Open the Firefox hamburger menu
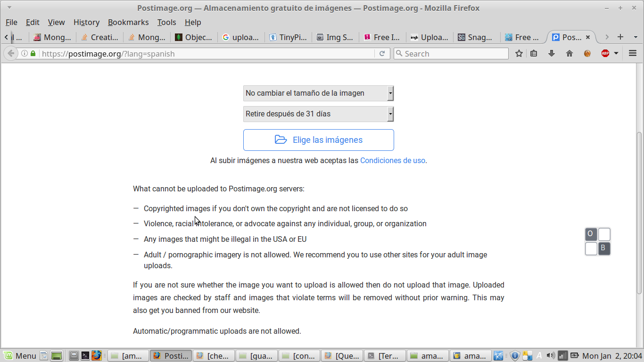The width and height of the screenshot is (644, 362). [633, 54]
